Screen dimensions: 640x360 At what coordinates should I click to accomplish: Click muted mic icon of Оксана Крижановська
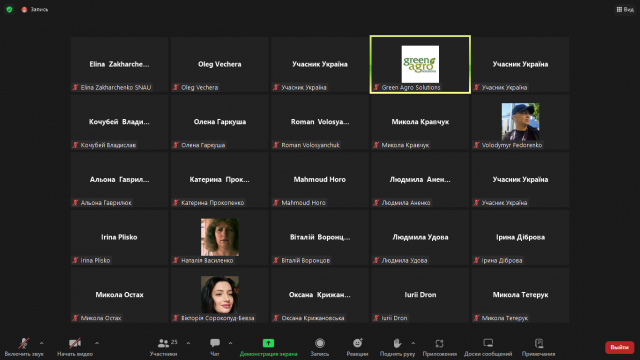(x=276, y=318)
